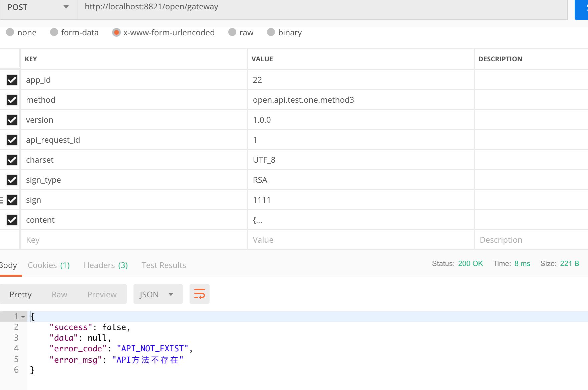Click the new Key input field

pos(134,240)
